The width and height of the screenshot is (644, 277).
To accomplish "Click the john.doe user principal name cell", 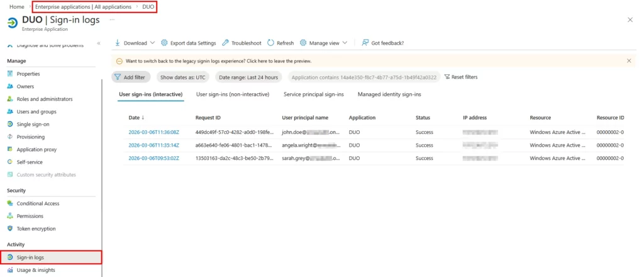I will 311,132.
